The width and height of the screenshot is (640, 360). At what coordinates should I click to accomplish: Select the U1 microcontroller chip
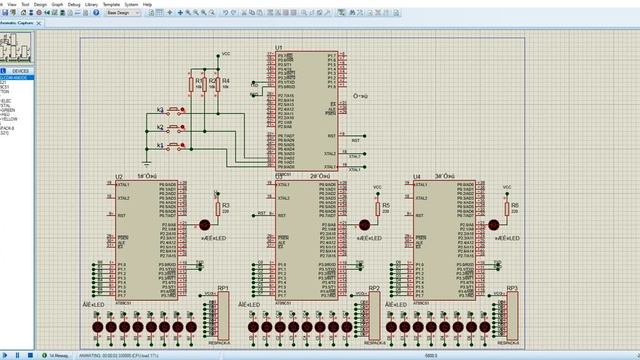coord(307,111)
